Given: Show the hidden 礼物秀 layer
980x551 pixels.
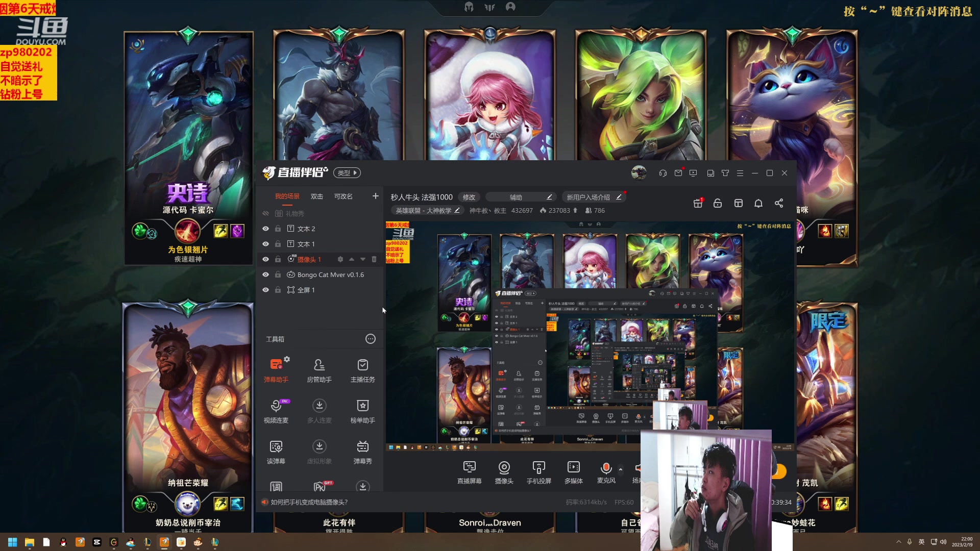Looking at the screenshot, I should click(265, 213).
